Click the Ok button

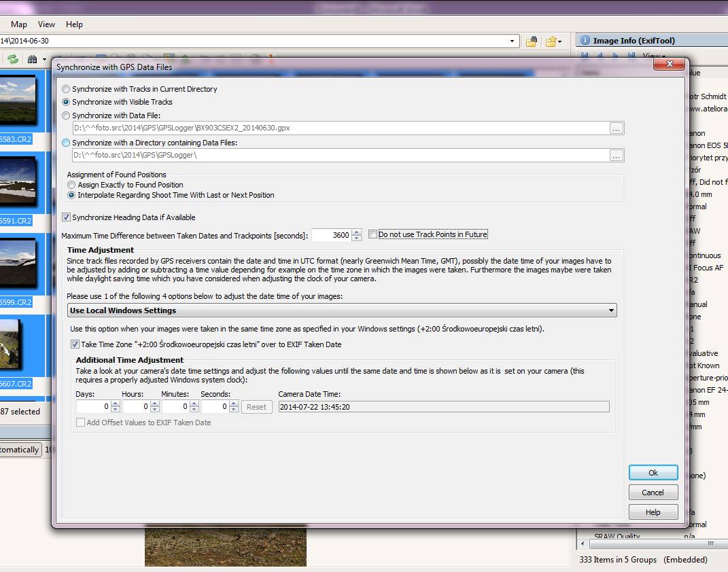tap(653, 473)
